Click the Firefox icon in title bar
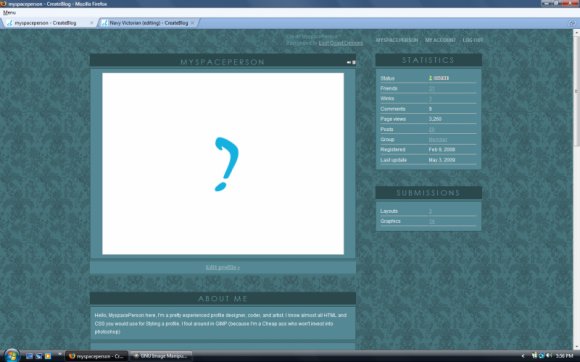This screenshot has height=362, width=580. (x=3, y=4)
